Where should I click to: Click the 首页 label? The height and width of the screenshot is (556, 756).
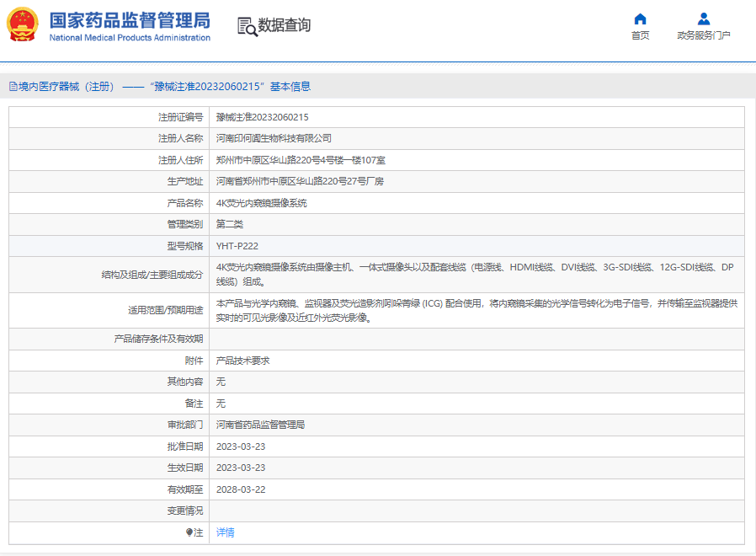pos(640,35)
